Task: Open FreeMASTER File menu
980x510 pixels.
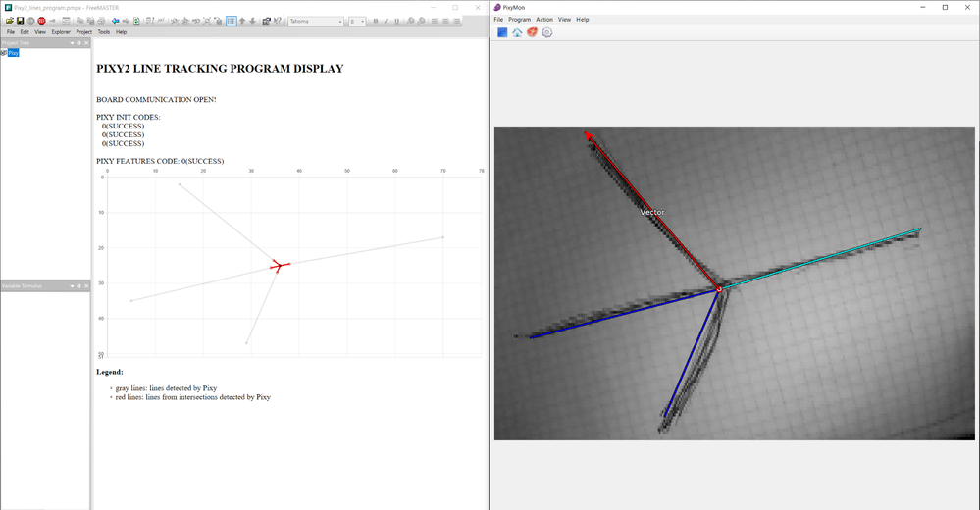Action: pyautogui.click(x=11, y=31)
